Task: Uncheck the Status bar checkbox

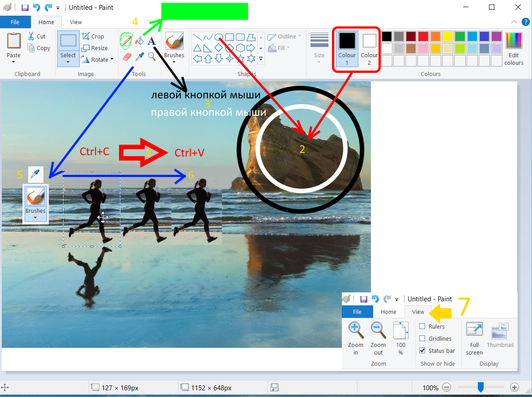Action: [x=422, y=351]
